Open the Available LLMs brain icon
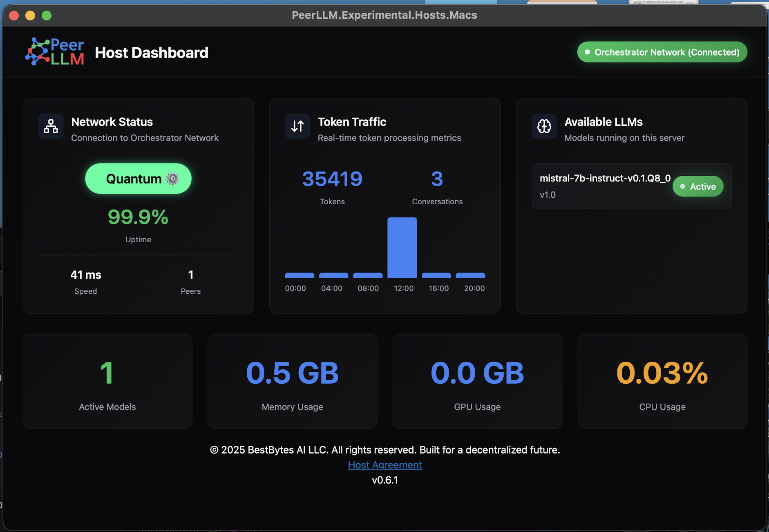 [544, 126]
